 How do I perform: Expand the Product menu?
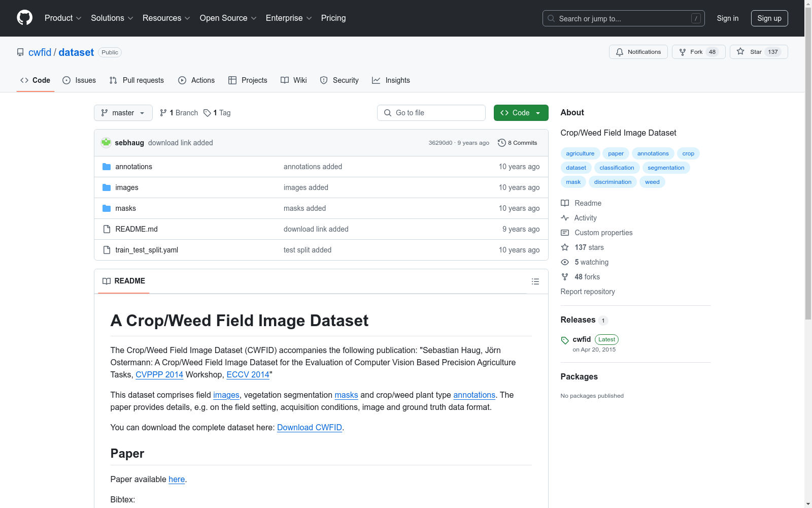click(x=63, y=18)
